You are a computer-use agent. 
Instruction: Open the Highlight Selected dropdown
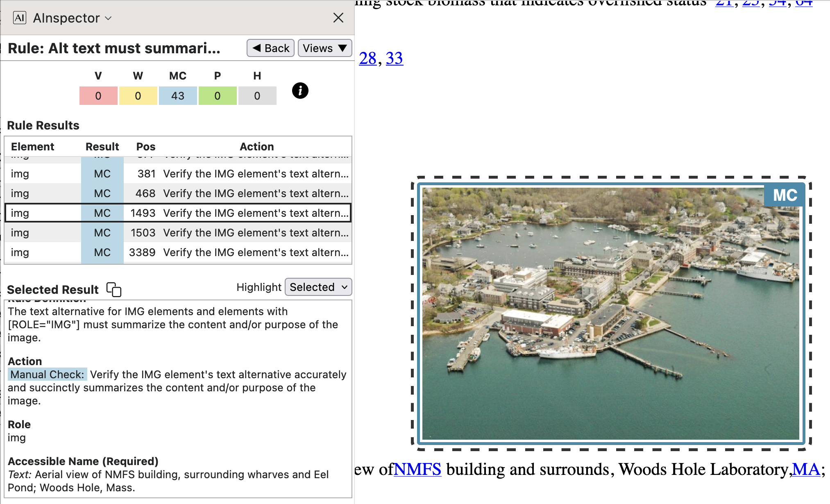[x=318, y=287]
